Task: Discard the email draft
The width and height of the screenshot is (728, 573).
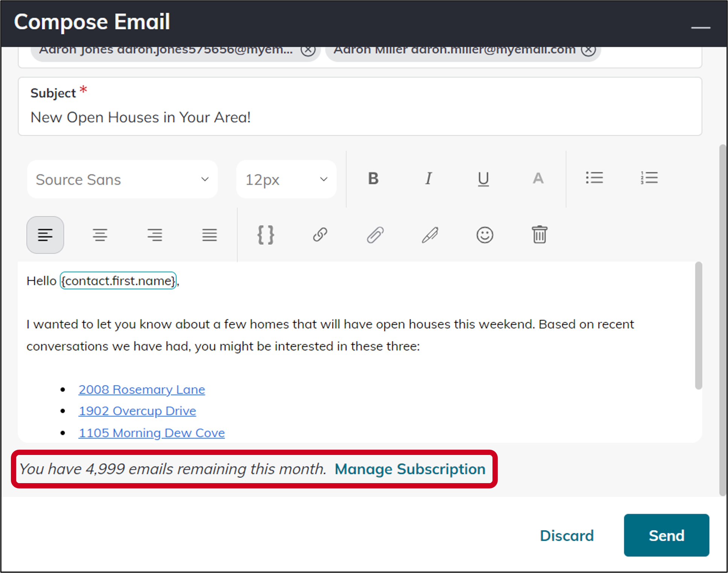Action: (567, 535)
